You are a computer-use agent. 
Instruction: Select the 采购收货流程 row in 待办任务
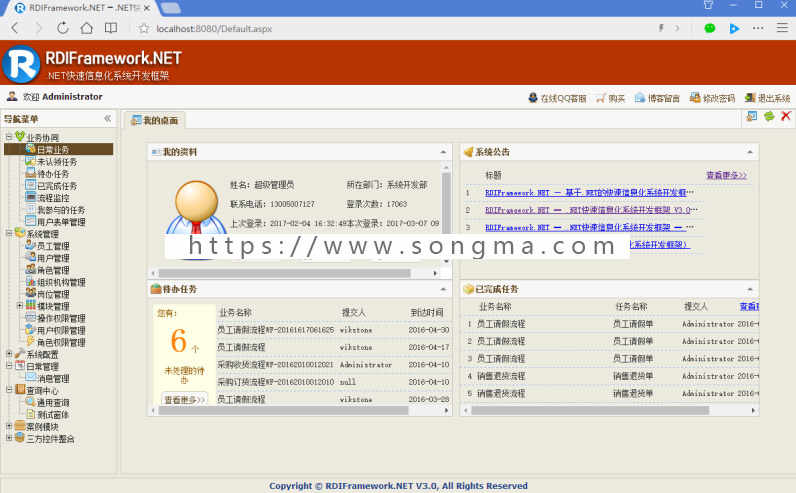coord(333,365)
